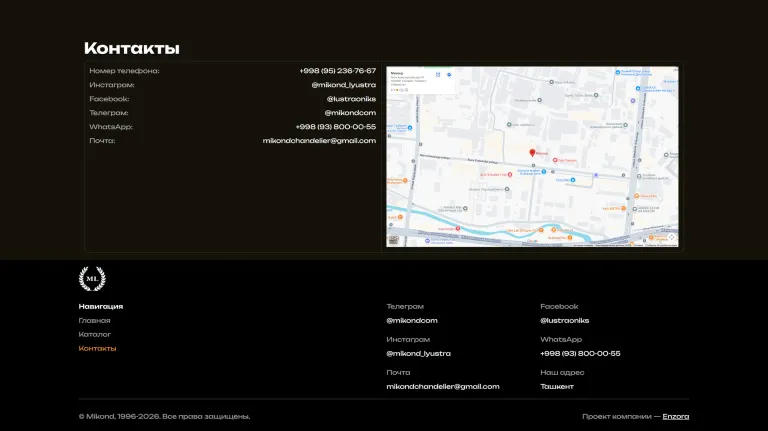Open @lustraoniks in Контакты card

point(351,98)
